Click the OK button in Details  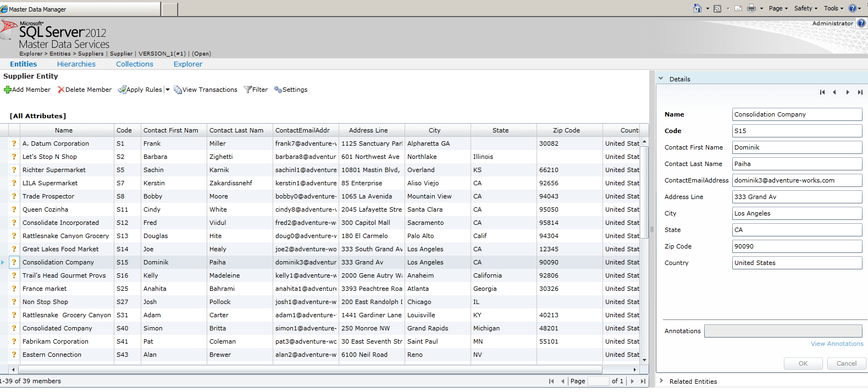(803, 363)
